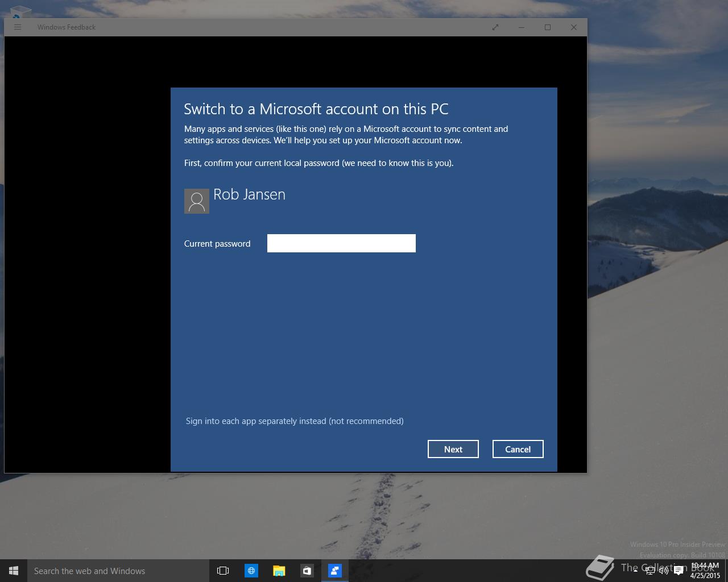Click the taskbar clock showing 10:44 AM

pyautogui.click(x=705, y=571)
